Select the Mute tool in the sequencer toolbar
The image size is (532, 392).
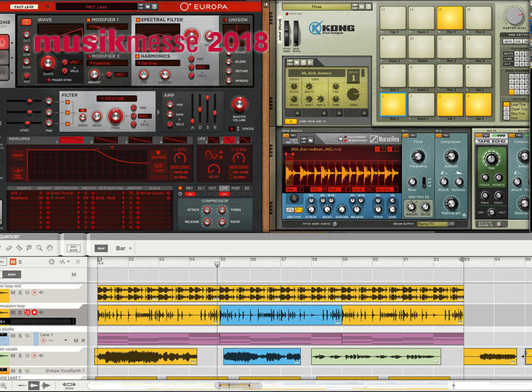click(x=29, y=248)
